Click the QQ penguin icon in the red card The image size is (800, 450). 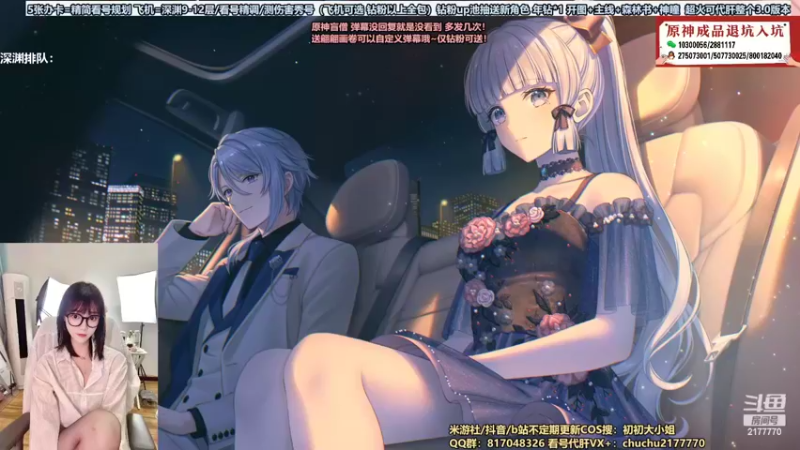pos(671,55)
